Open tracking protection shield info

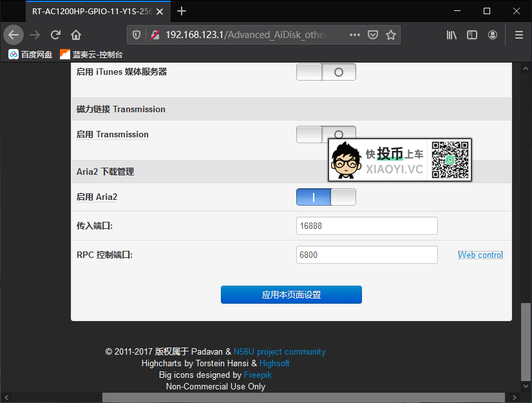[137, 35]
